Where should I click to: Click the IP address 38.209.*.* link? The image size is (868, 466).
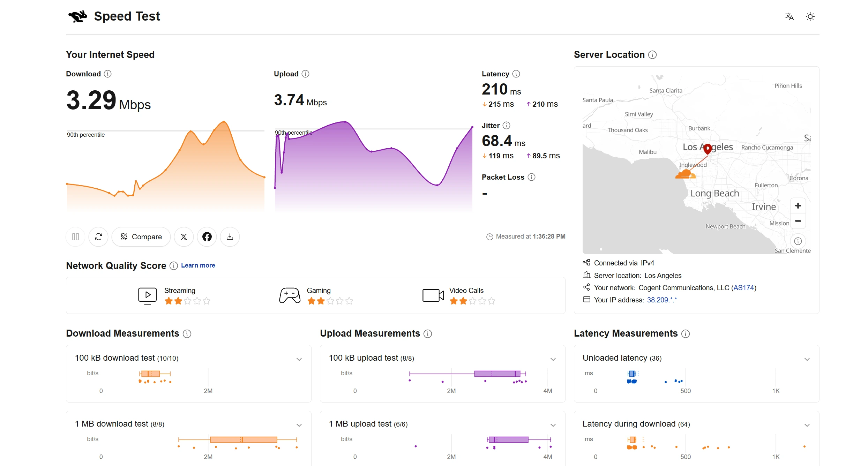click(x=662, y=300)
